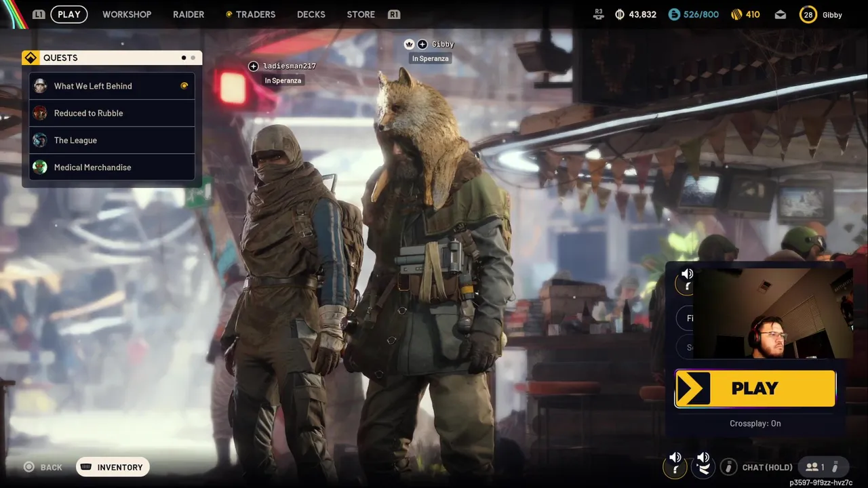This screenshot has height=488, width=868.
Task: Click the plus icon next to Gibby
Action: [422, 44]
